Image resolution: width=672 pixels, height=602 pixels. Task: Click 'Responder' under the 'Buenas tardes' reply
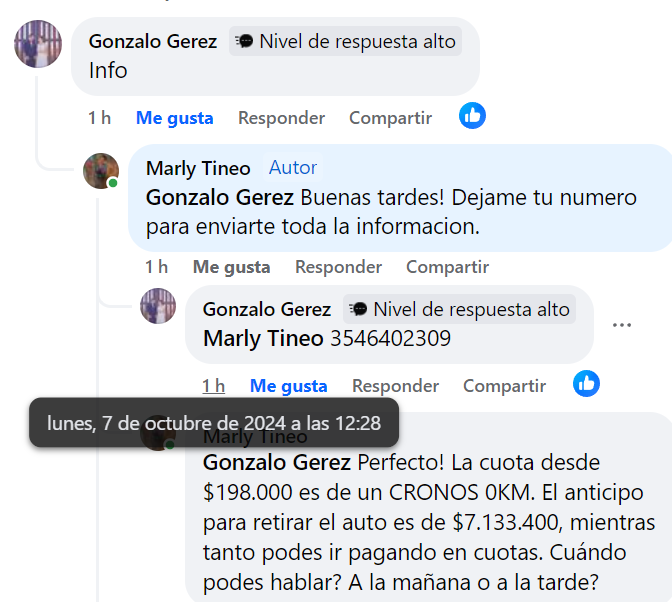click(338, 267)
